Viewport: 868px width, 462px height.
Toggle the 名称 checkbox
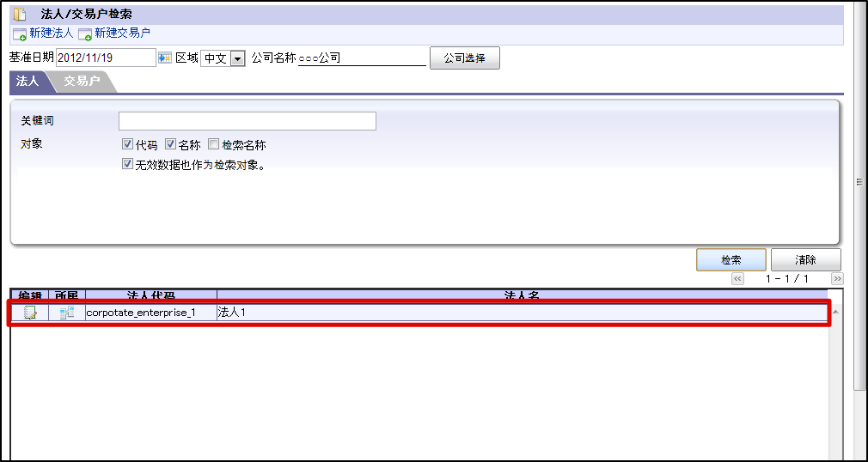[x=170, y=144]
